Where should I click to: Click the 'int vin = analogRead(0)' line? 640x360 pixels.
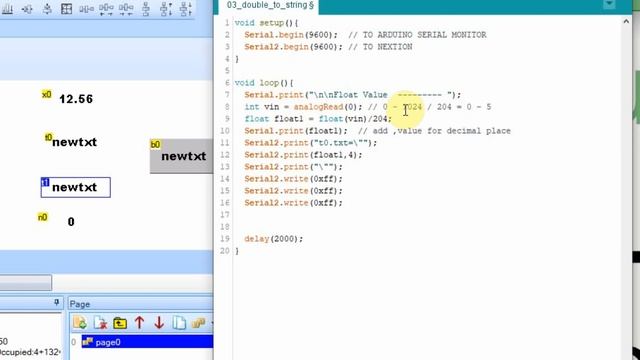tap(303, 107)
